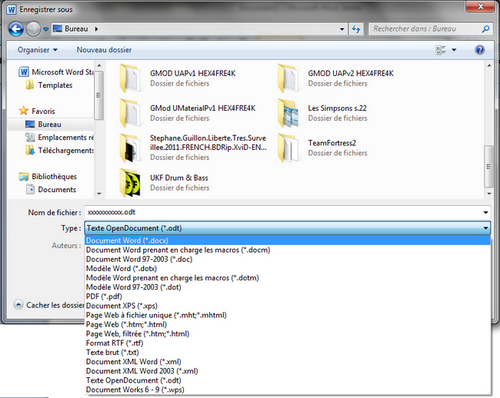Refresh the folder view
This screenshot has height=398, width=500.
click(x=356, y=29)
